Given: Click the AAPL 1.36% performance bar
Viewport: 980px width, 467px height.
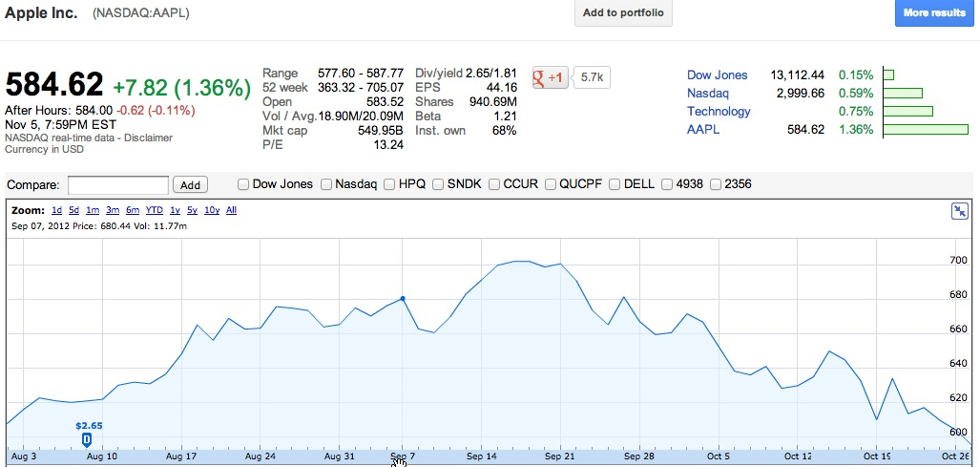Looking at the screenshot, I should (x=926, y=130).
